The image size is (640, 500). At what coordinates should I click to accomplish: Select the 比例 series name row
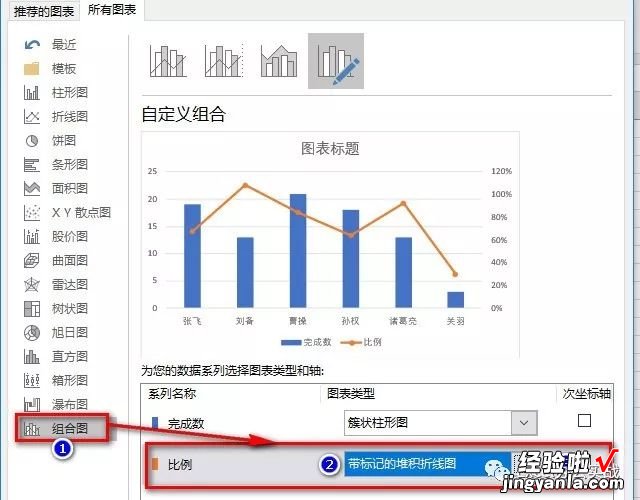coord(180,464)
